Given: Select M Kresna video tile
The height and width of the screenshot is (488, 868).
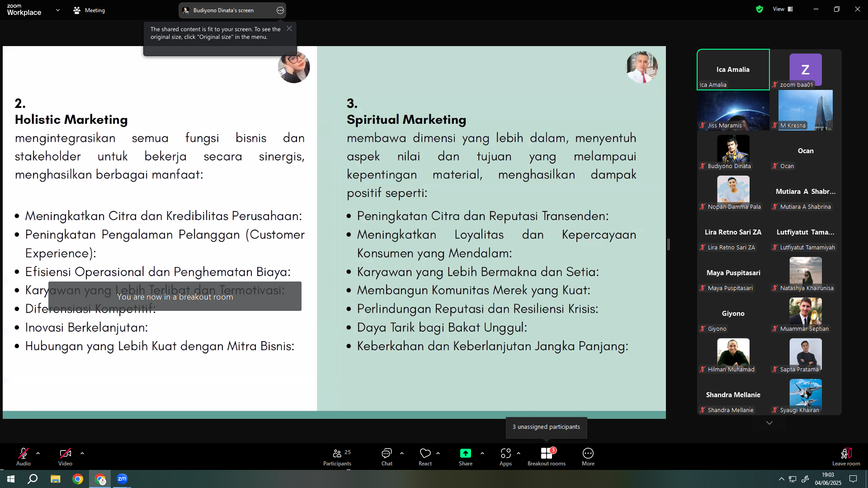Looking at the screenshot, I should (x=806, y=110).
